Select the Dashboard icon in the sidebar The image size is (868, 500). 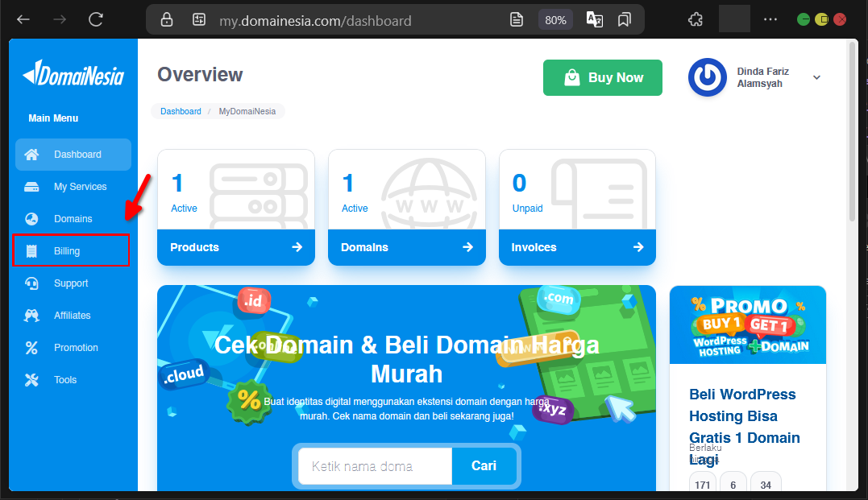click(x=32, y=154)
